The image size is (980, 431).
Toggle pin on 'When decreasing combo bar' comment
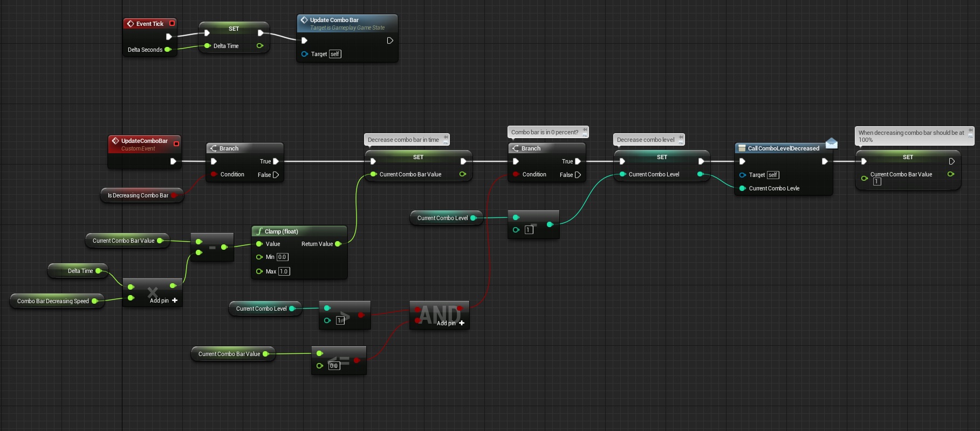point(971,130)
